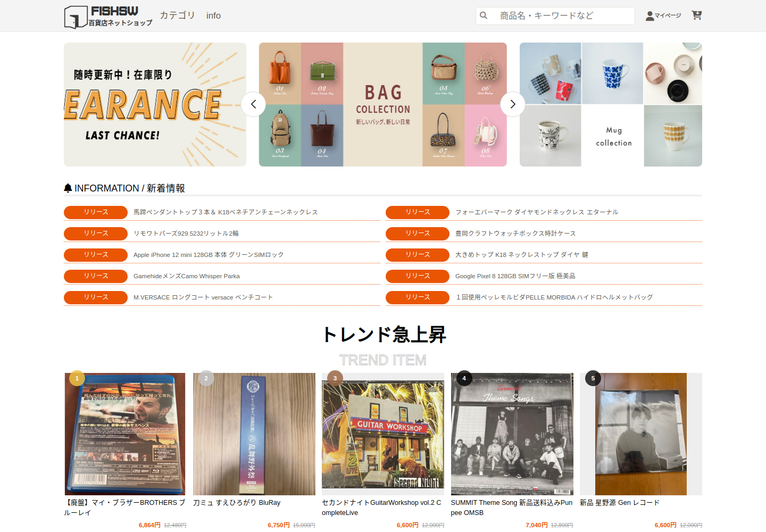
Task: Open リモワトパーズ929.5232 news item
Action: [186, 234]
